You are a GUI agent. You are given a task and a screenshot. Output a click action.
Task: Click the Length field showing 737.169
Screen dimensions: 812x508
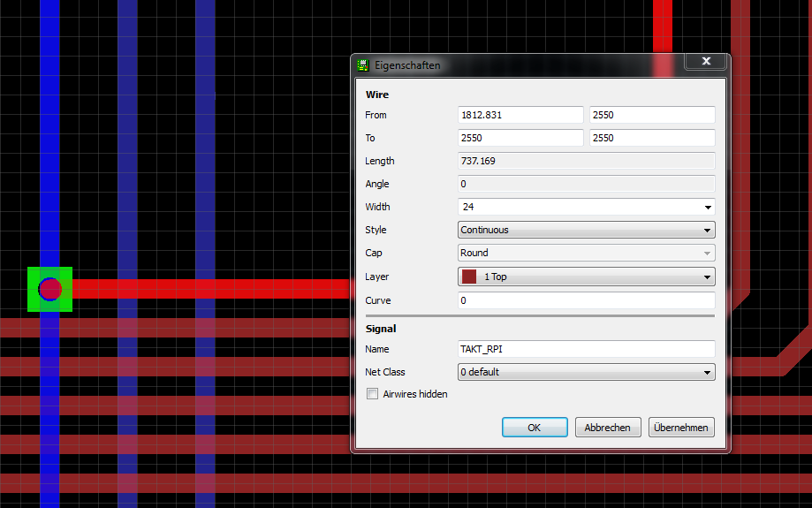586,161
